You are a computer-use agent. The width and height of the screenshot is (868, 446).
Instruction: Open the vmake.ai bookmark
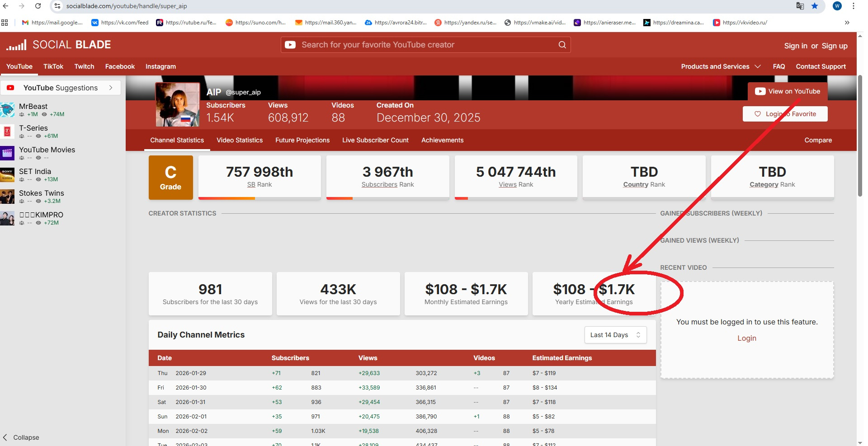[535, 23]
